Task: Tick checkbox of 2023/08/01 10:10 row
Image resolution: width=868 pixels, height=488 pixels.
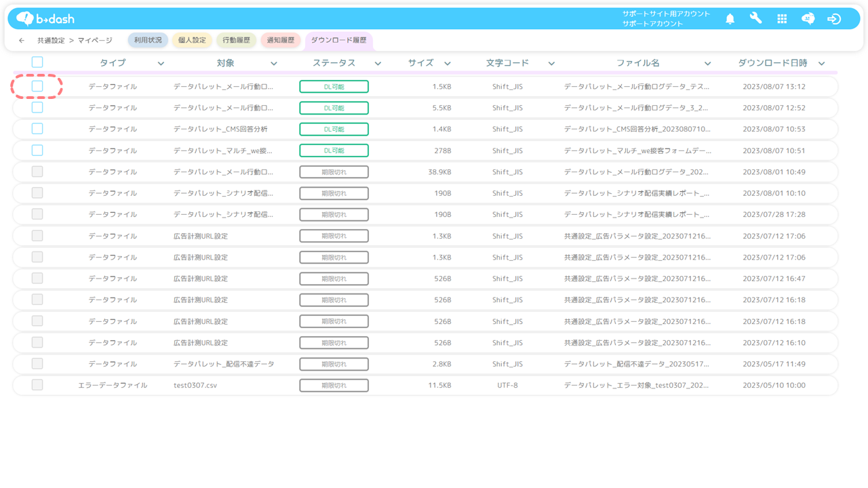Action: tap(37, 192)
